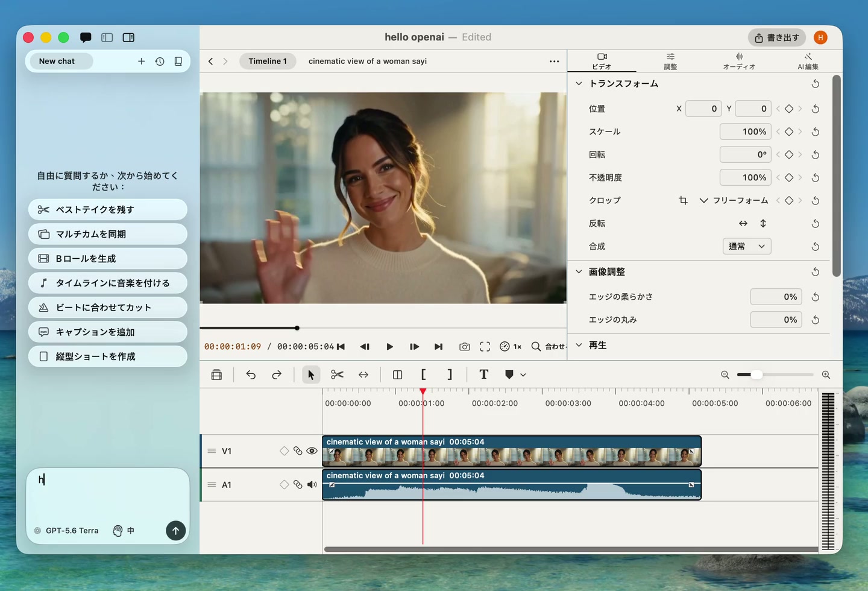Click the スケール 100% input field

tap(746, 131)
